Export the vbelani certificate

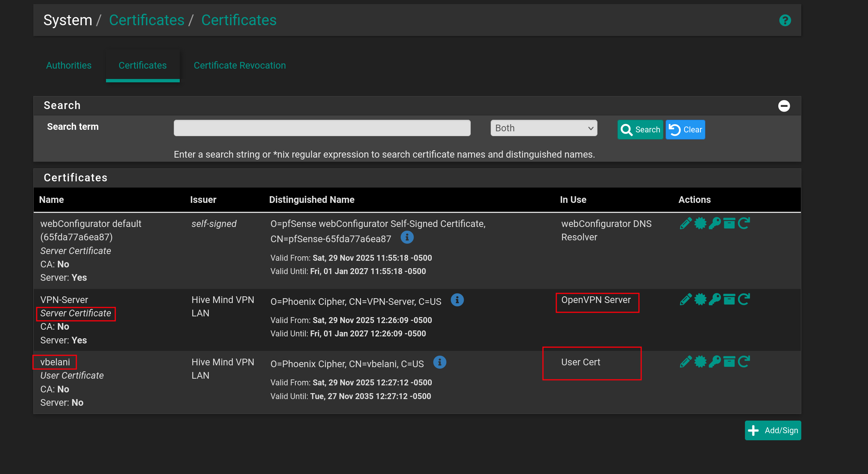coord(700,362)
